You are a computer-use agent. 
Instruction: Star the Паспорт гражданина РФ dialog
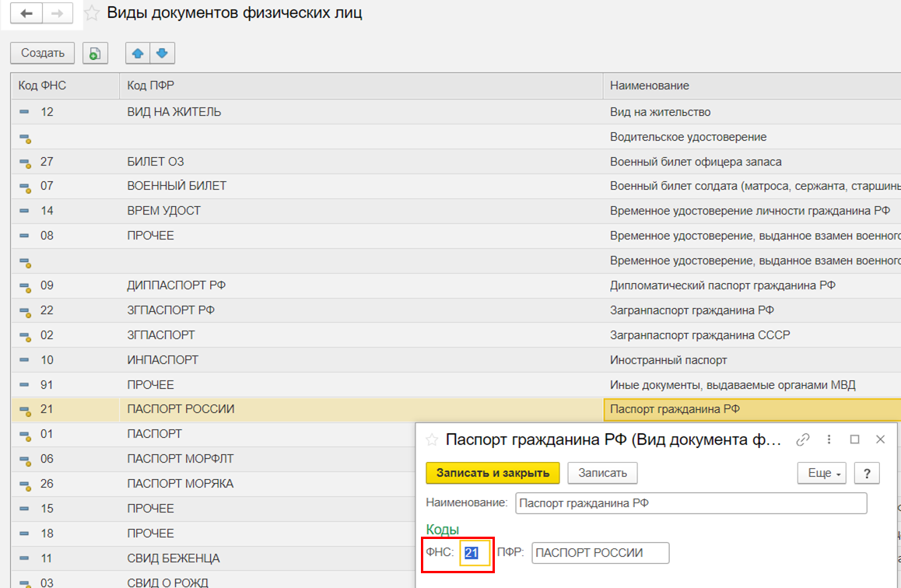pos(432,440)
